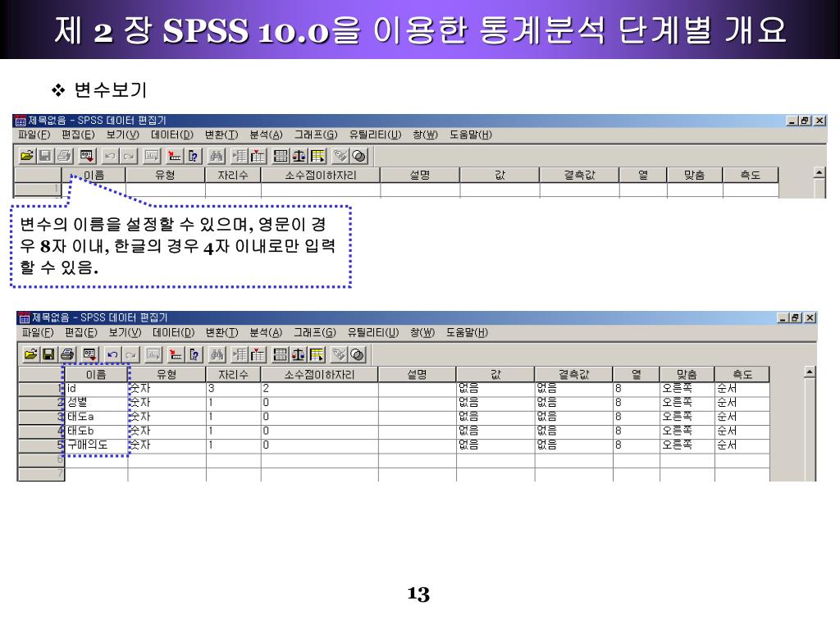Toggle Value Labels in the window listing variables
This screenshot has height=630, width=840.
(340, 354)
